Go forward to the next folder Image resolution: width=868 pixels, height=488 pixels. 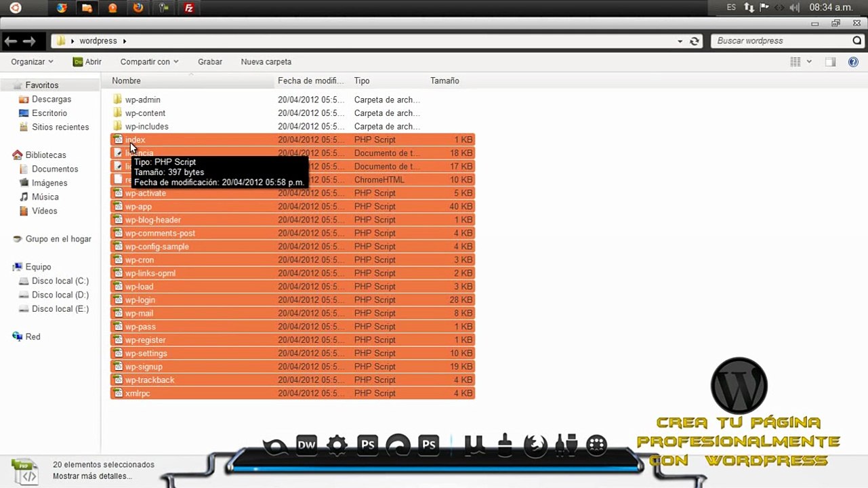(29, 41)
